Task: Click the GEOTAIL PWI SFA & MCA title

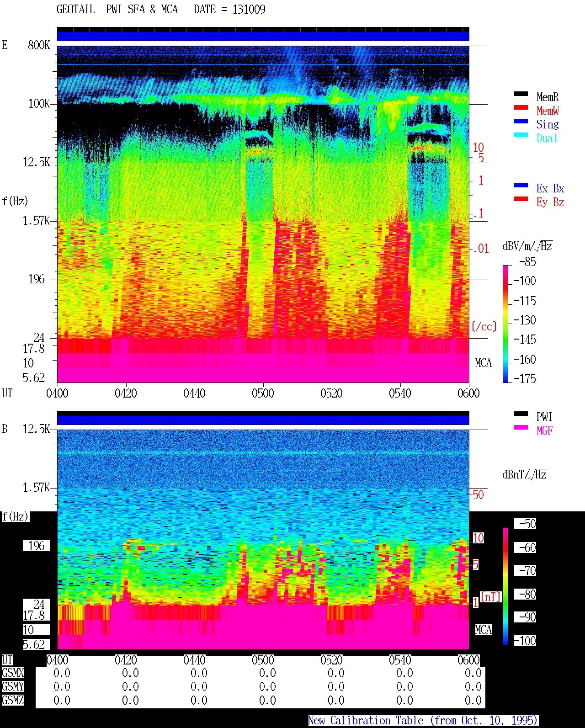Action: 117,9
